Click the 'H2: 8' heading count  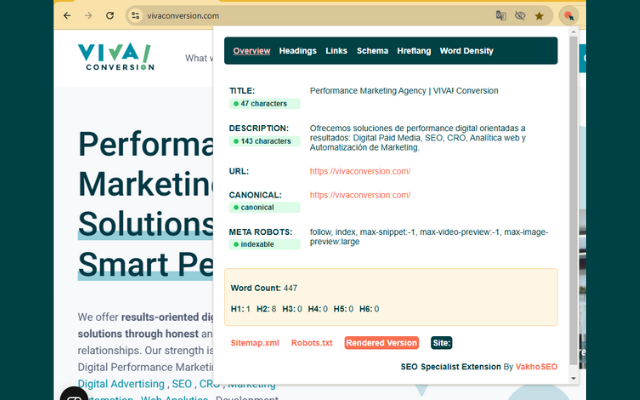pos(266,309)
